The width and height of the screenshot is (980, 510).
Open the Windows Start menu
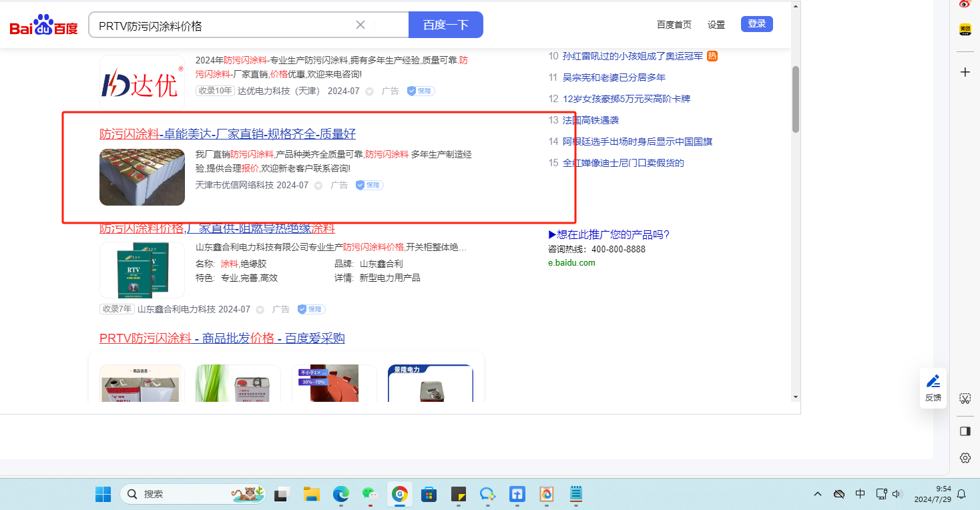click(103, 494)
